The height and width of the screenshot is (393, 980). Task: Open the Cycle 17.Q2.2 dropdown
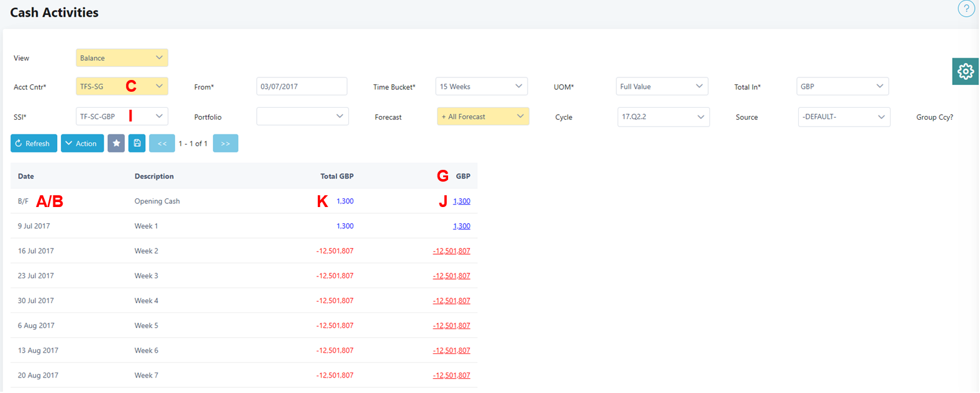point(663,117)
